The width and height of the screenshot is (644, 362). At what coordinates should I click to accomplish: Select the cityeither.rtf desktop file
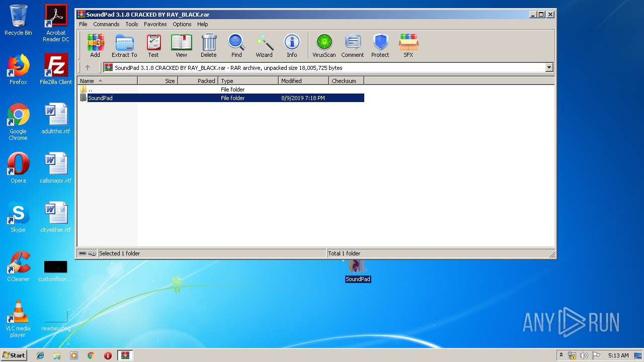coord(56,217)
